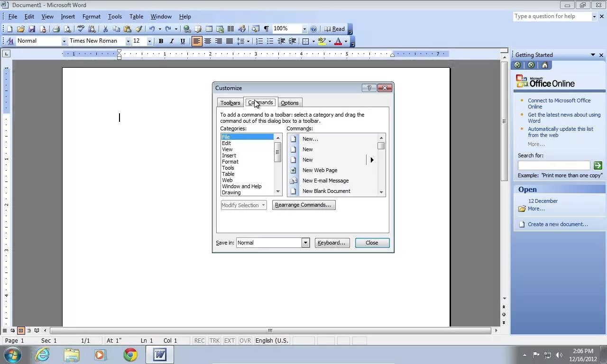Click the Numbering list icon
607x364 pixels.
259,41
